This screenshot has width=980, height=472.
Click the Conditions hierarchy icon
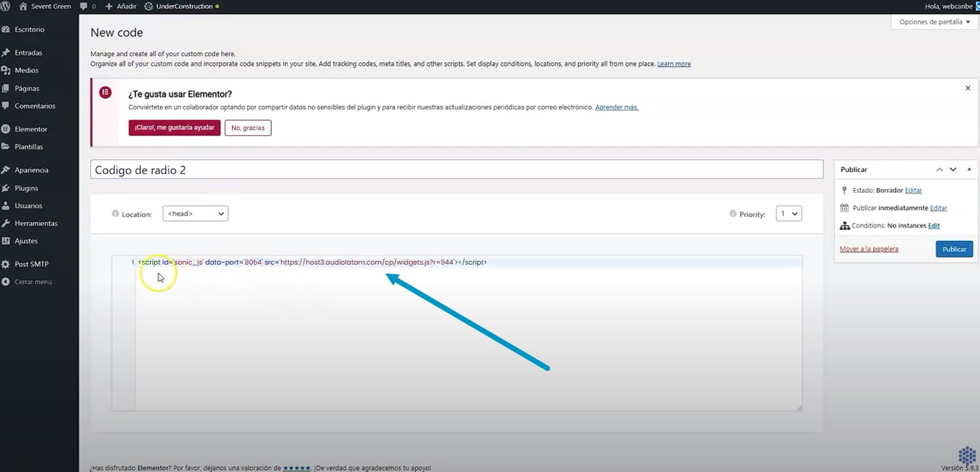[845, 226]
